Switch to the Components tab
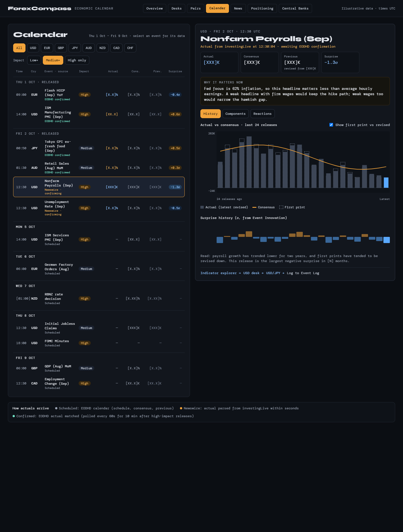403x532 pixels. 235,114
